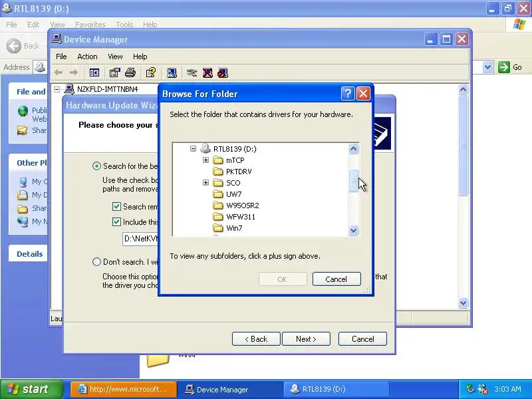Expand the SCO folder plus sign

click(205, 182)
